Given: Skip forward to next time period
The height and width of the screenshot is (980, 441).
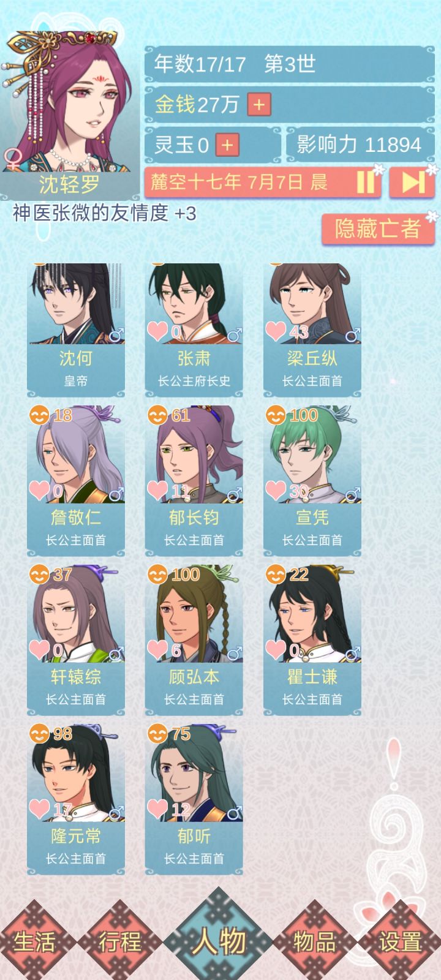Looking at the screenshot, I should [x=412, y=183].
